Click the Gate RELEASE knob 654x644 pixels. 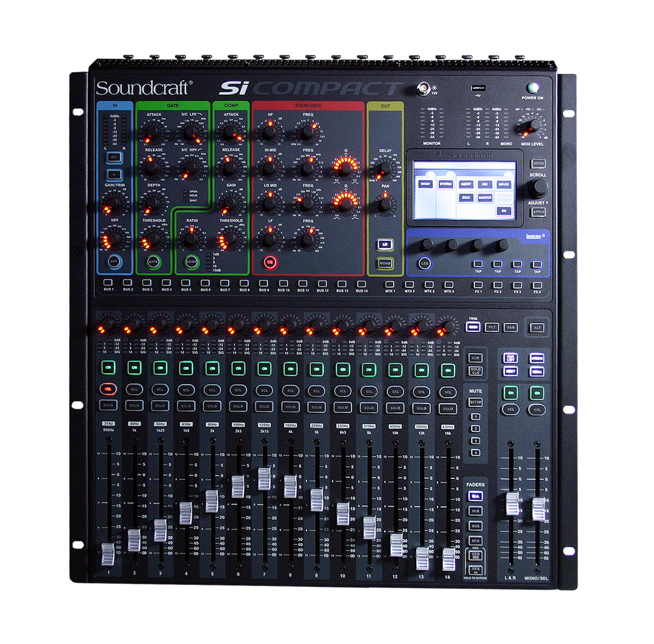pos(153,167)
